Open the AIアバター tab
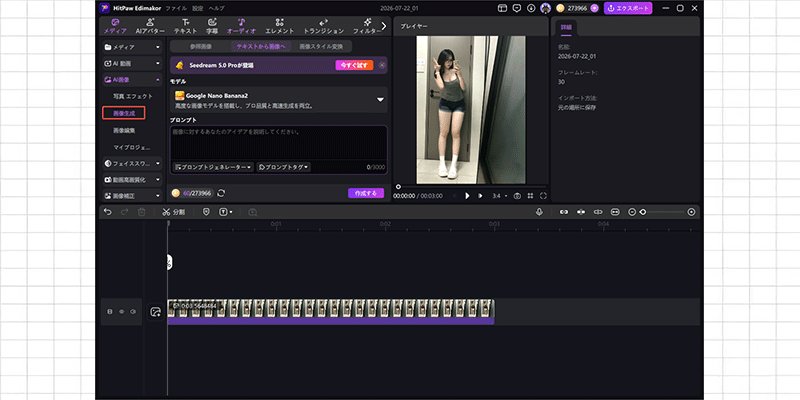800x400 pixels. 150,26
